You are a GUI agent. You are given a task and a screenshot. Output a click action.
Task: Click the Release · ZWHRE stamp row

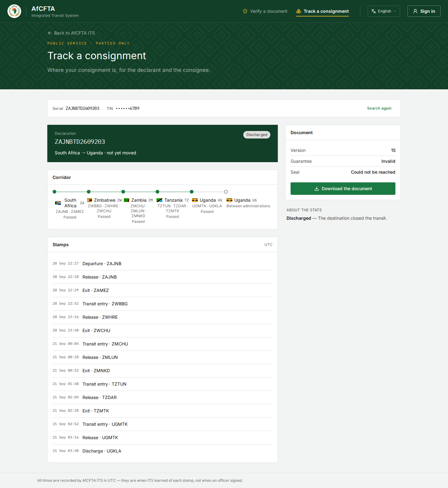[x=162, y=317]
